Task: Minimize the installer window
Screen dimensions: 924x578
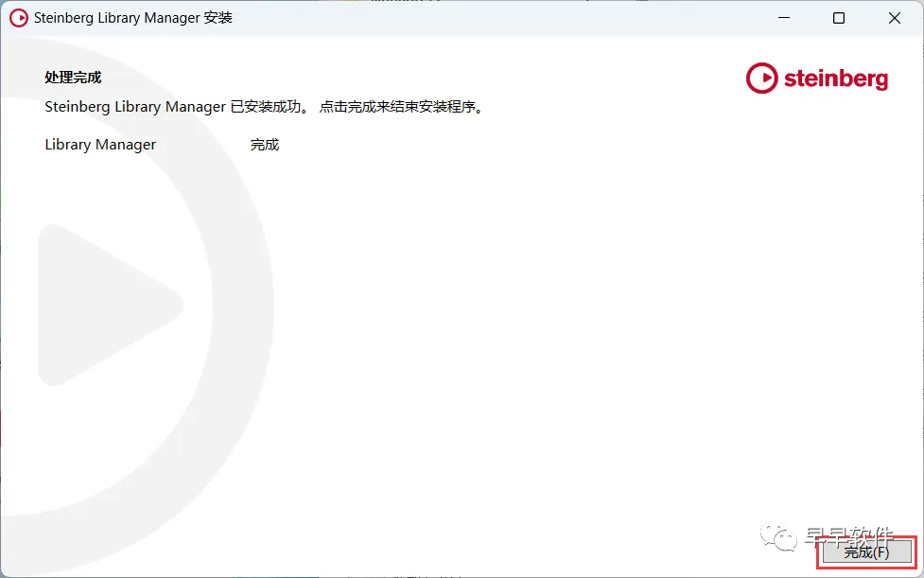Action: [x=784, y=18]
